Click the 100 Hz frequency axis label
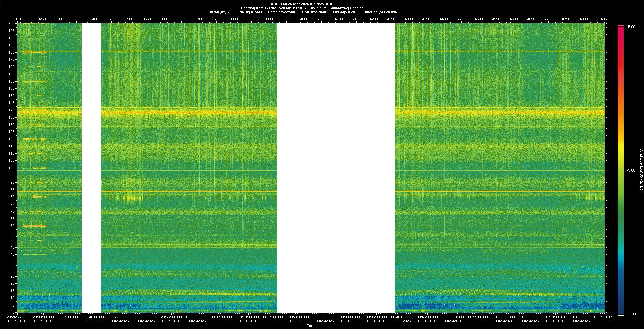The height and width of the screenshot is (329, 644). [x=12, y=168]
